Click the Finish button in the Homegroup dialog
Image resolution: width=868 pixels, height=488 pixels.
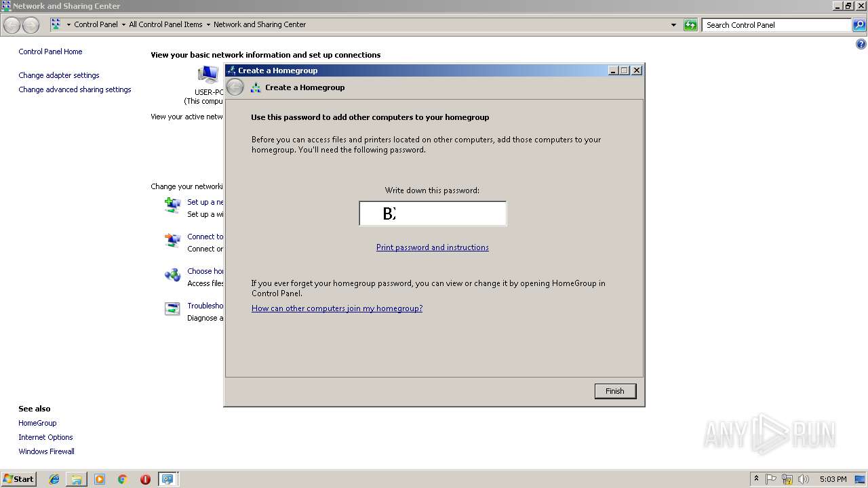tap(615, 391)
